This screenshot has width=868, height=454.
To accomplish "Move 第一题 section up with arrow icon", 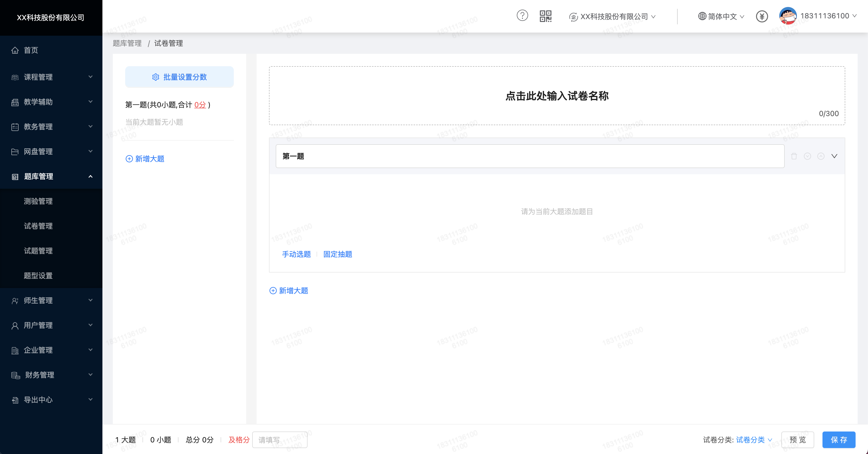I will 821,156.
